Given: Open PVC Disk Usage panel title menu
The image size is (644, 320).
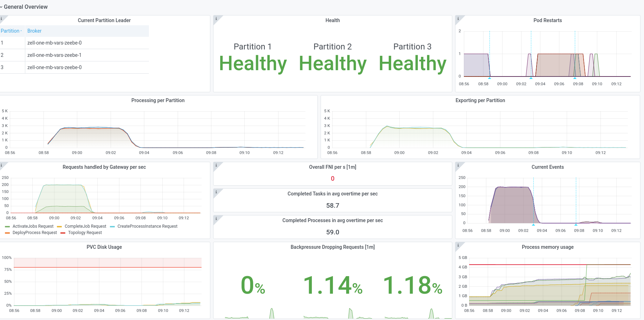Looking at the screenshot, I should 104,247.
